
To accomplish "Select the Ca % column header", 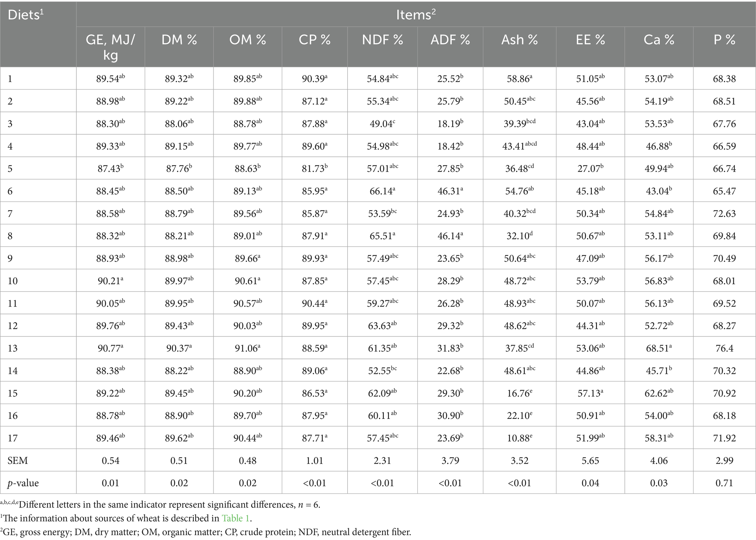I will (x=659, y=40).
